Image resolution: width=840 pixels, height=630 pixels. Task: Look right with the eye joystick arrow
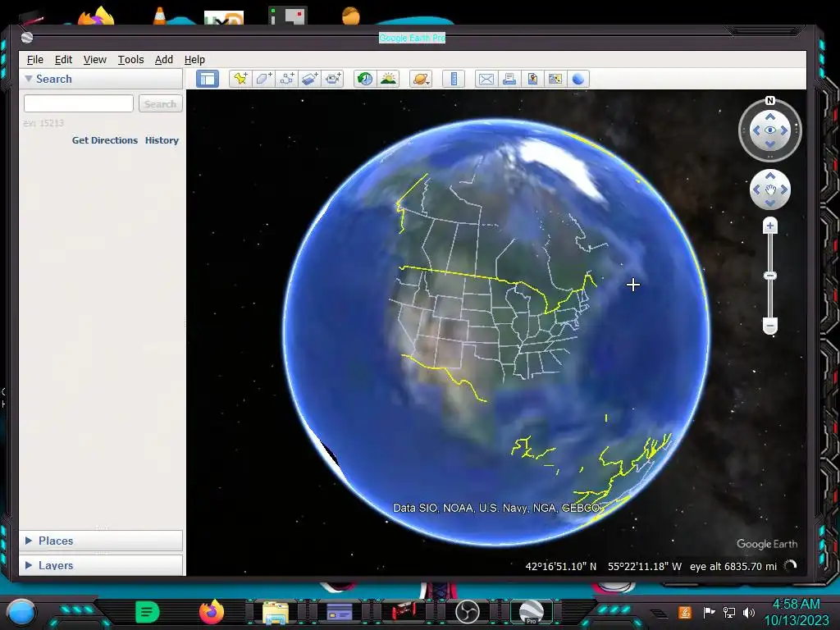pyautogui.click(x=783, y=130)
